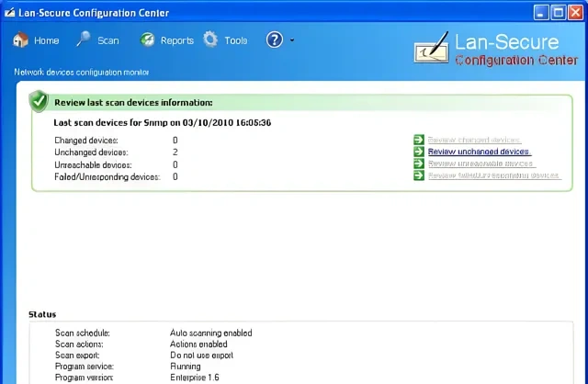This screenshot has width=588, height=384.
Task: Click the 'Network devices configuration monitor' subtitle
Action: pos(82,72)
